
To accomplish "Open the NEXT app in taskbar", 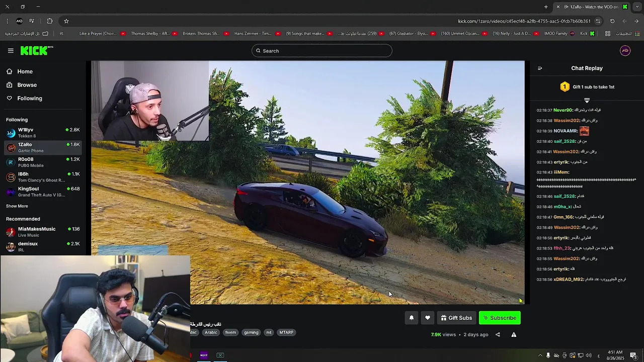I will 204,355.
